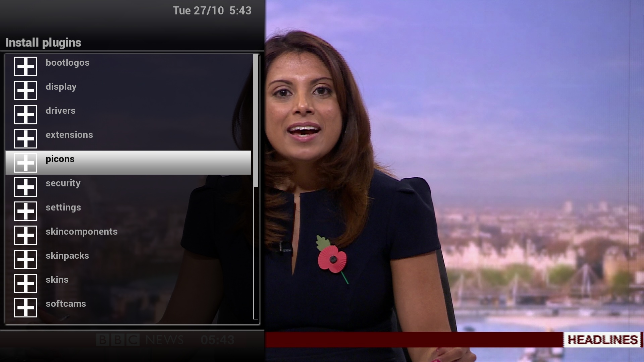Open the Install plugins menu
This screenshot has height=362, width=644.
[x=43, y=42]
